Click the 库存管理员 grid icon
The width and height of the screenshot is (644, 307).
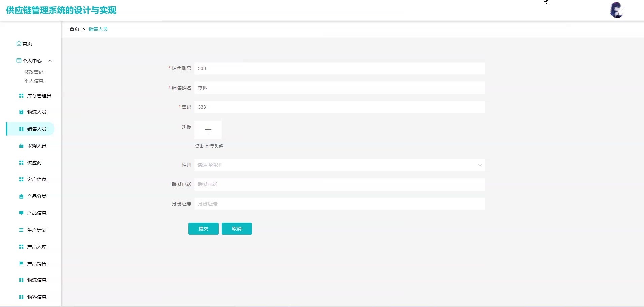(21, 96)
